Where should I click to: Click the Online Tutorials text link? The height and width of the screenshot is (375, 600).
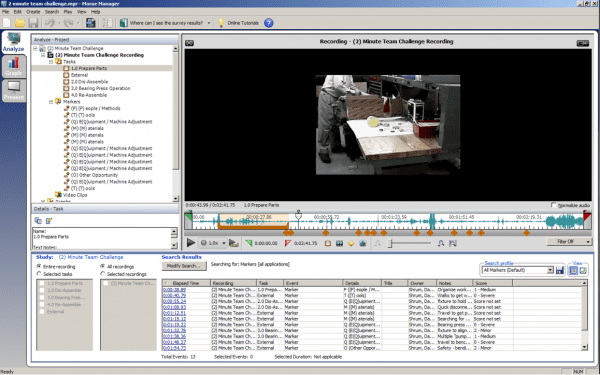(x=243, y=23)
